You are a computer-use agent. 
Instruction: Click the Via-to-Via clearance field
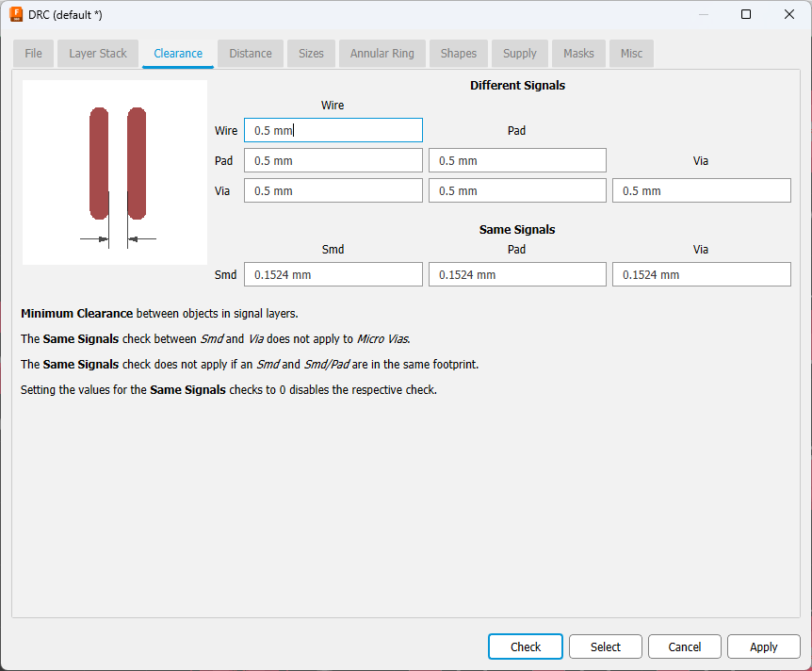pos(701,191)
